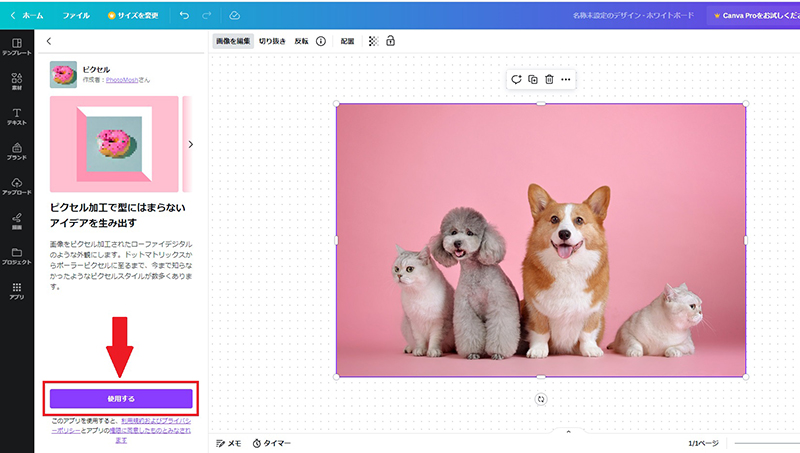
Task: Click the cloud save status icon
Action: [x=235, y=15]
